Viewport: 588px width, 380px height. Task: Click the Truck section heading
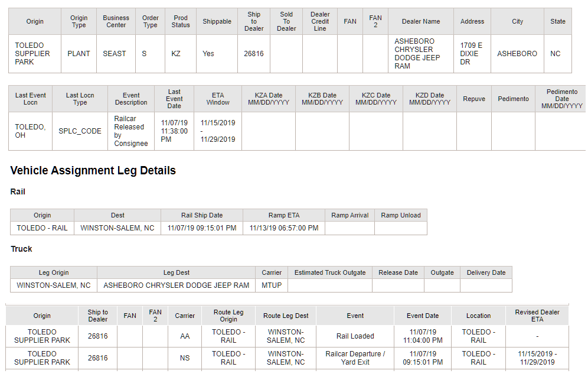click(x=21, y=249)
